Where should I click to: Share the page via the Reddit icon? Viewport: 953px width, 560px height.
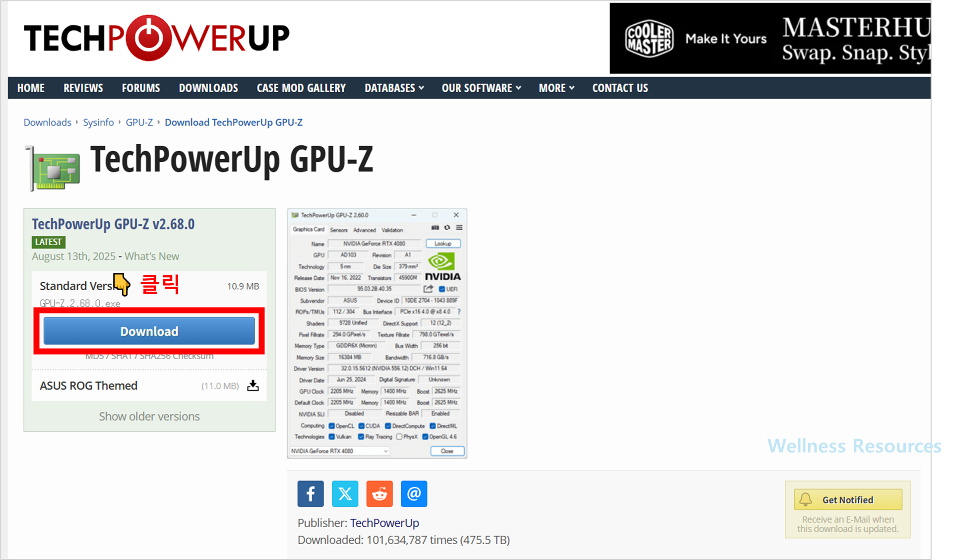pos(380,494)
